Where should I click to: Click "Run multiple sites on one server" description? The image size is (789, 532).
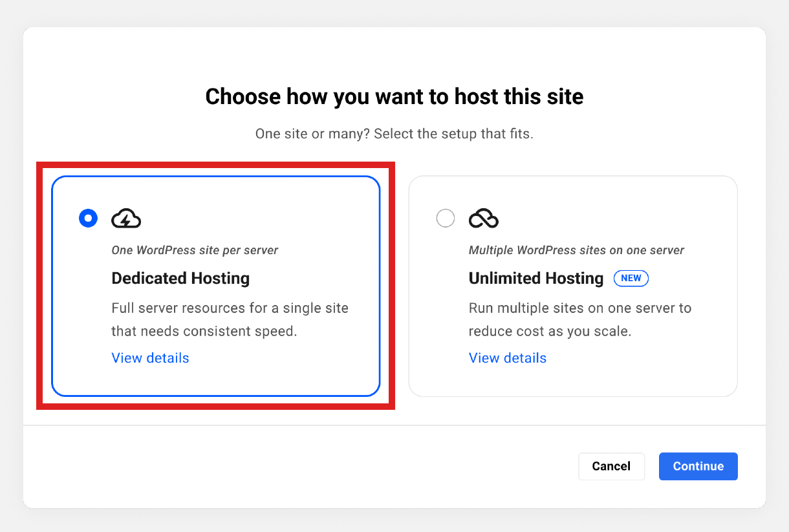pyautogui.click(x=580, y=319)
